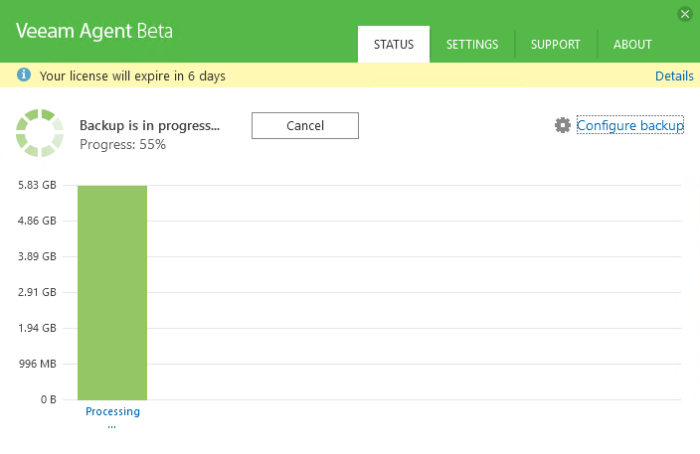Click the 4.86 GB axis label
Viewport: 700px width, 454px height.
coord(37,221)
